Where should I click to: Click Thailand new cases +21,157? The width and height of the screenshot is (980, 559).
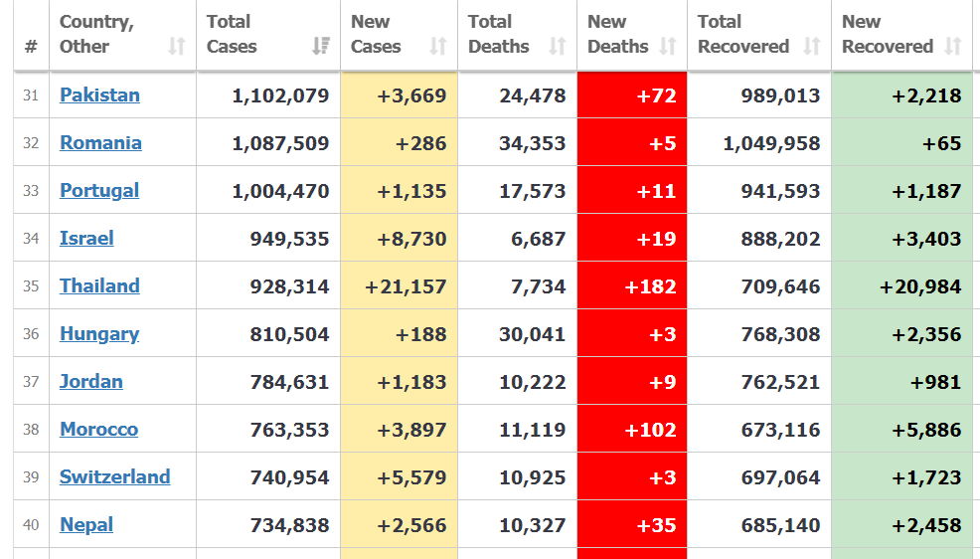click(x=407, y=286)
